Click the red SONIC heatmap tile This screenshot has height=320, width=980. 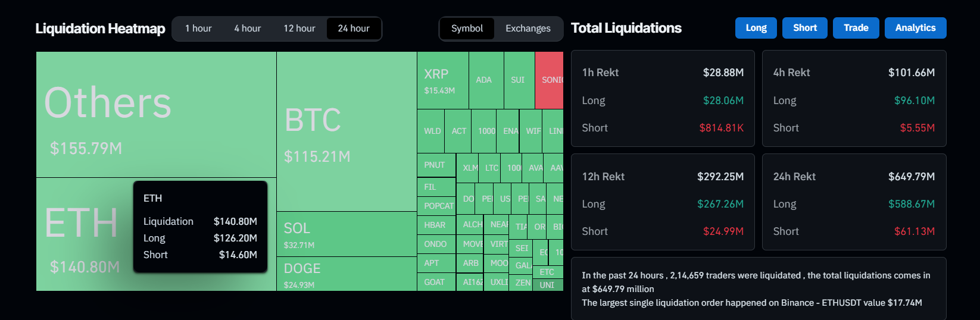click(549, 80)
